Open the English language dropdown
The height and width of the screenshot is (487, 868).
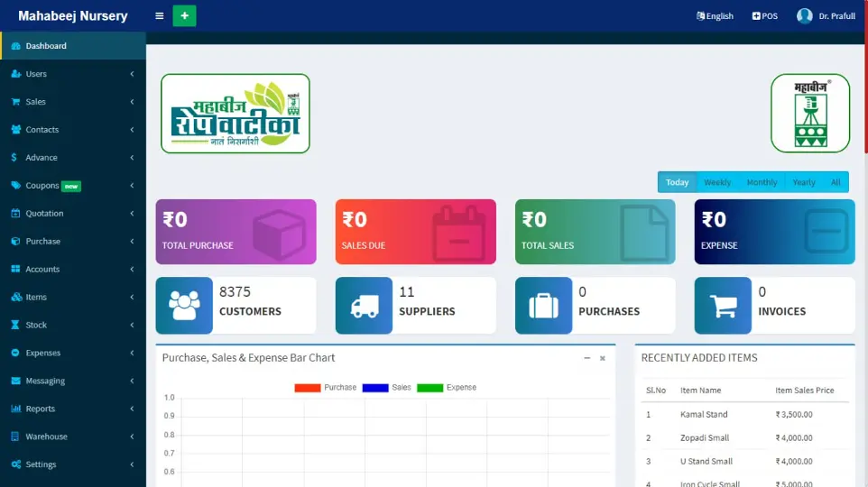[715, 16]
